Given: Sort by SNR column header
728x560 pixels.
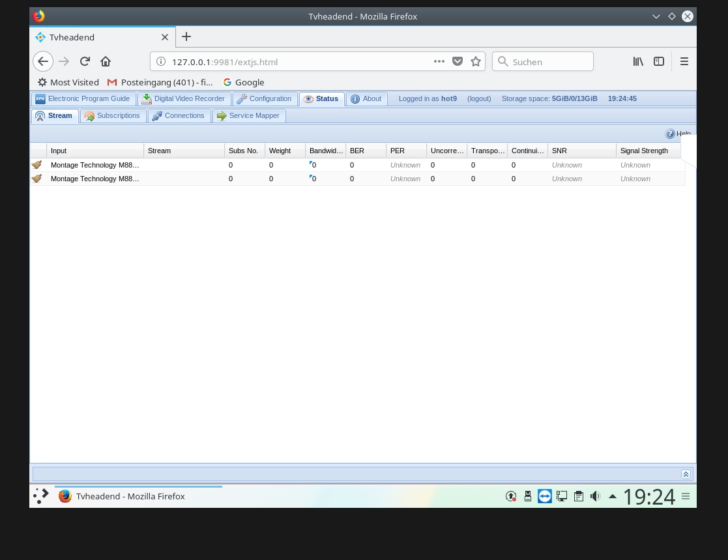Looking at the screenshot, I should click(x=582, y=151).
